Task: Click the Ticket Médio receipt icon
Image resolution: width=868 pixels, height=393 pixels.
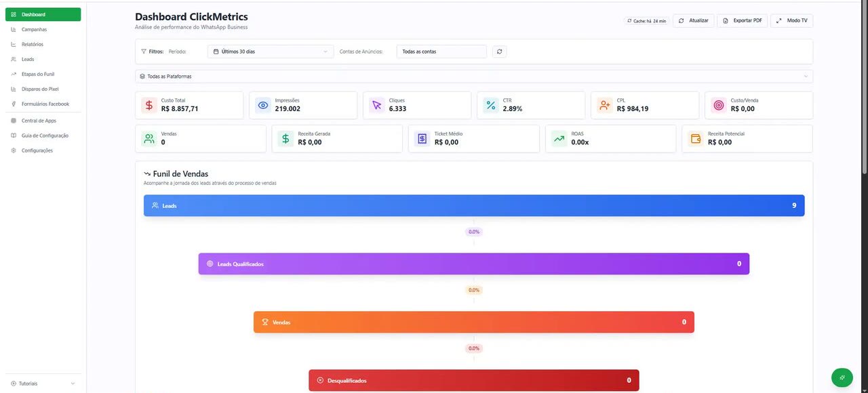Action: click(422, 139)
